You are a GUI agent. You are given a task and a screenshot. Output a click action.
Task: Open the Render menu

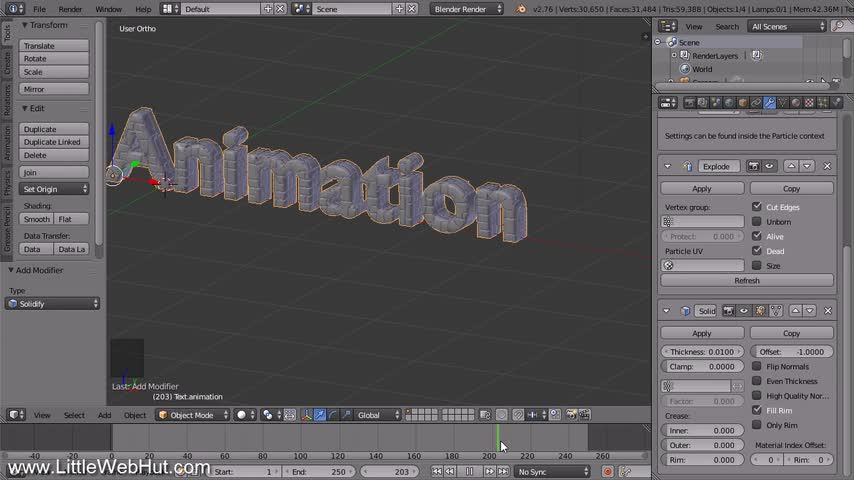(x=70, y=9)
